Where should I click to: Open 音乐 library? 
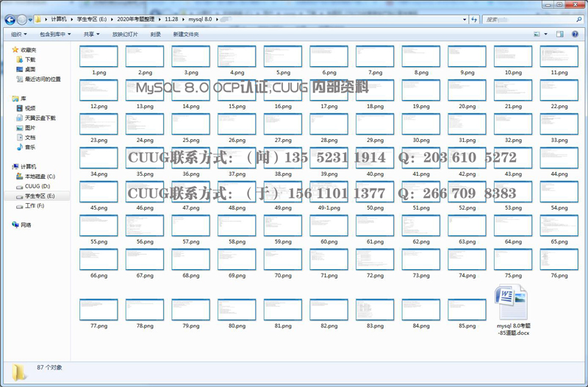coord(30,148)
